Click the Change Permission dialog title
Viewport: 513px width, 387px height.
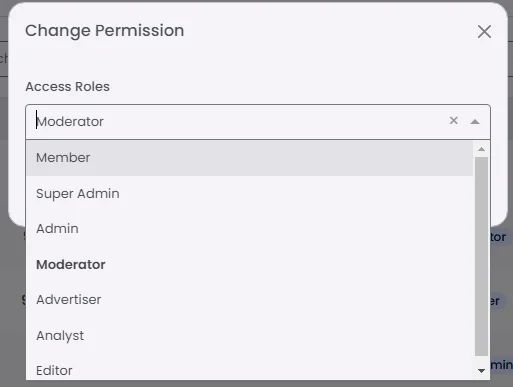[105, 31]
